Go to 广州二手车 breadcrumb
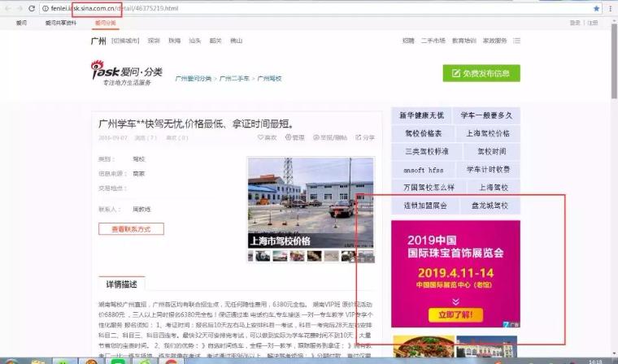Viewport: 618px width, 364px height. 234,78
